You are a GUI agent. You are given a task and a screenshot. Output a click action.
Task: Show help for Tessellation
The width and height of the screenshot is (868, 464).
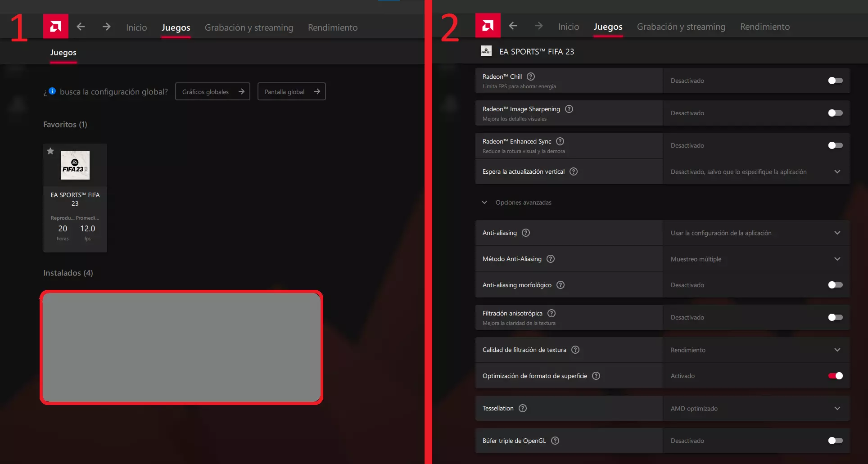[x=523, y=408]
